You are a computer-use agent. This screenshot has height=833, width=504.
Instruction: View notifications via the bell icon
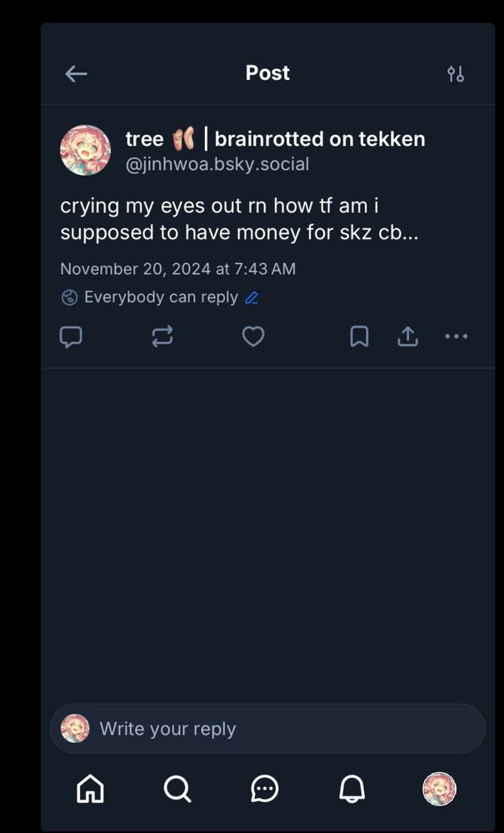point(352,788)
